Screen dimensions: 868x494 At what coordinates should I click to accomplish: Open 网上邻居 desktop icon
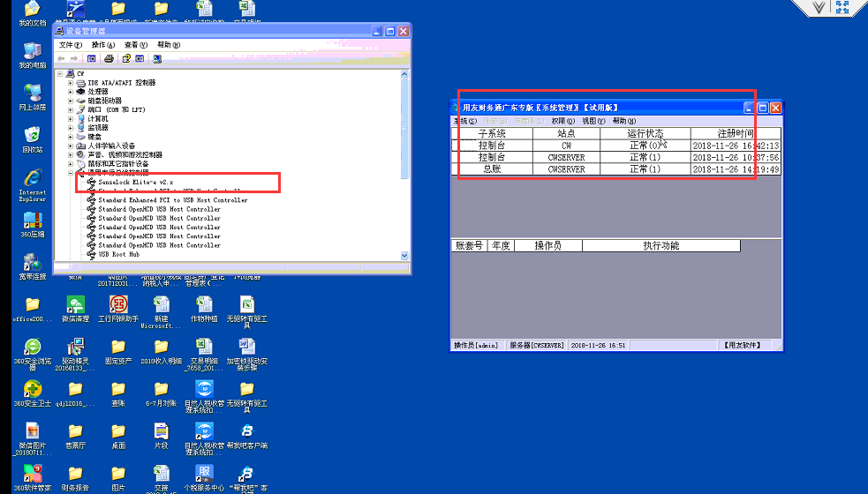point(33,97)
